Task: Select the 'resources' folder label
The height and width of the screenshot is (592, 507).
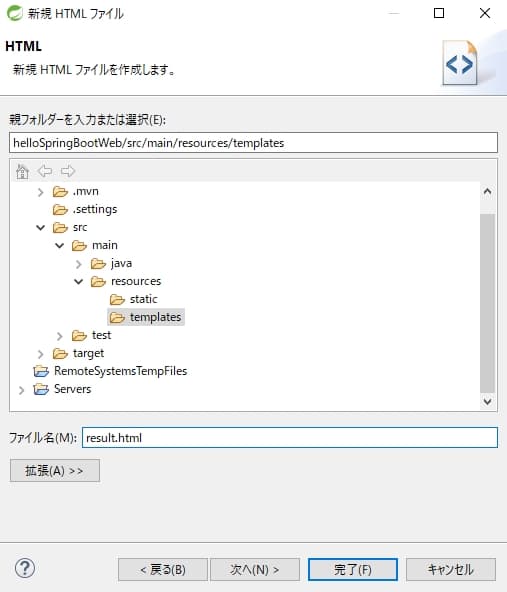Action: [x=136, y=281]
